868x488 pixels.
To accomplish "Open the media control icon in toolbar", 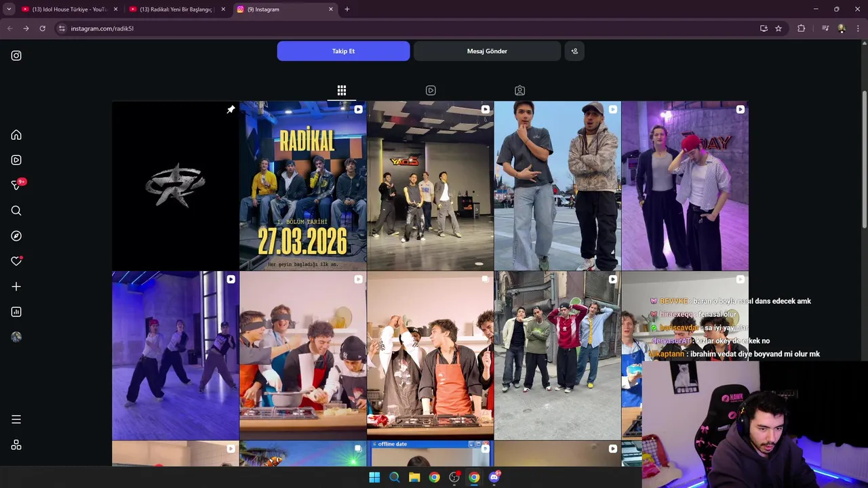I will [x=825, y=28].
